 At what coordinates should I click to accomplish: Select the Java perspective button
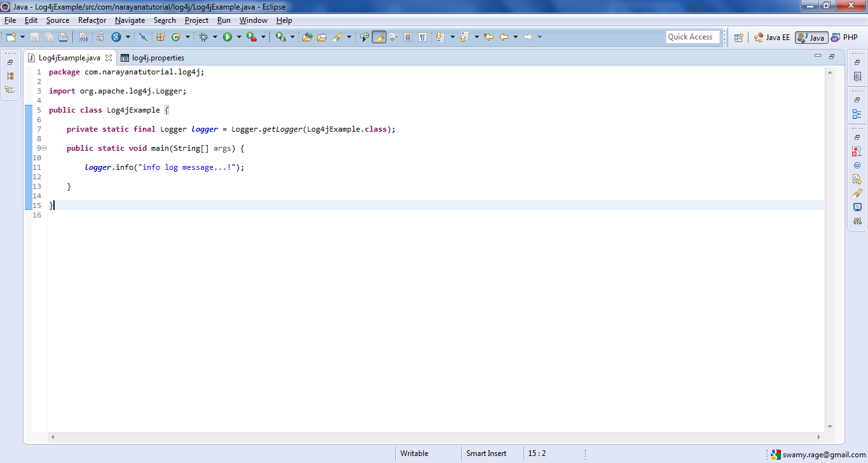tap(811, 38)
